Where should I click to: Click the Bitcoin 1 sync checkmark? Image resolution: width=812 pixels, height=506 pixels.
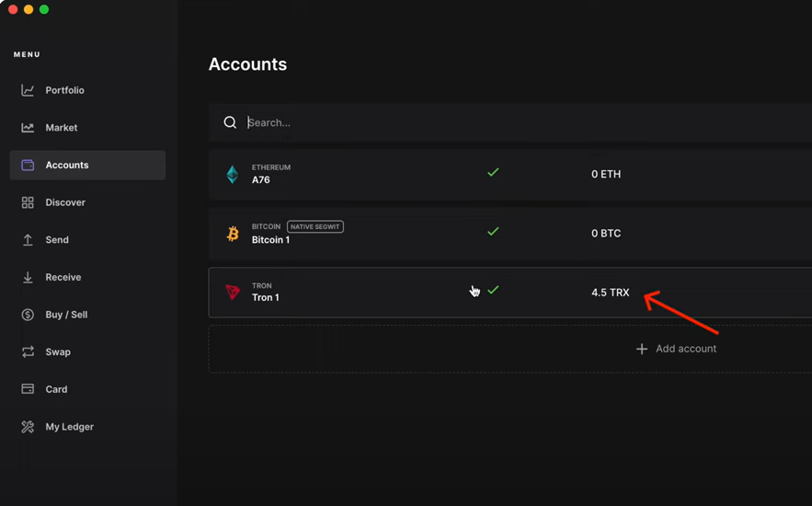[493, 232]
